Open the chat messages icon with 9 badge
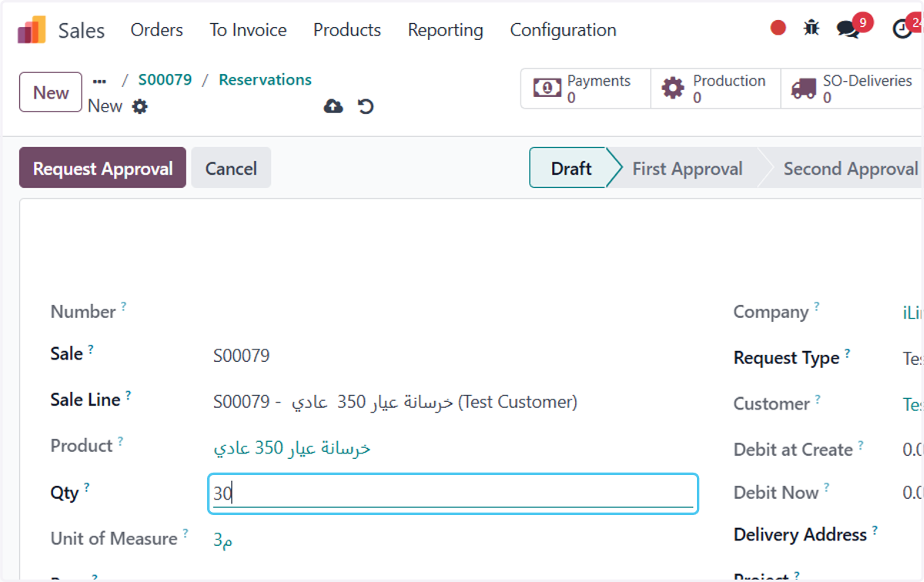 click(x=848, y=29)
